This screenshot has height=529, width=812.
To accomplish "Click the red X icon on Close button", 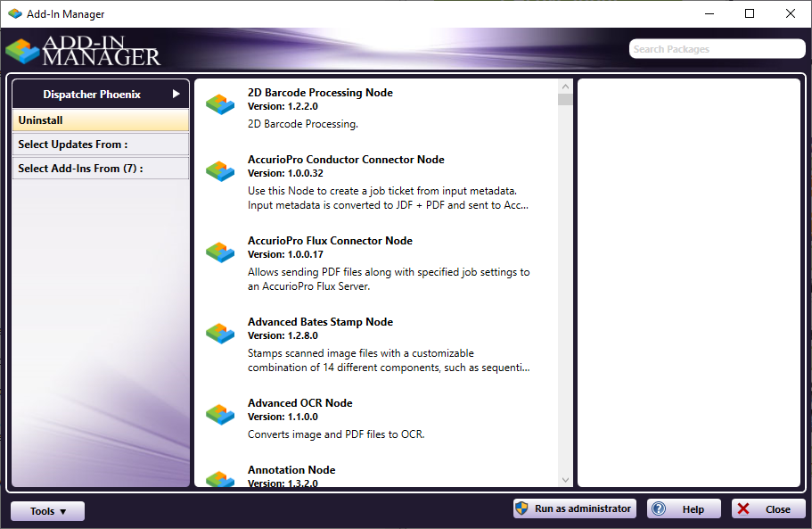I will click(743, 508).
